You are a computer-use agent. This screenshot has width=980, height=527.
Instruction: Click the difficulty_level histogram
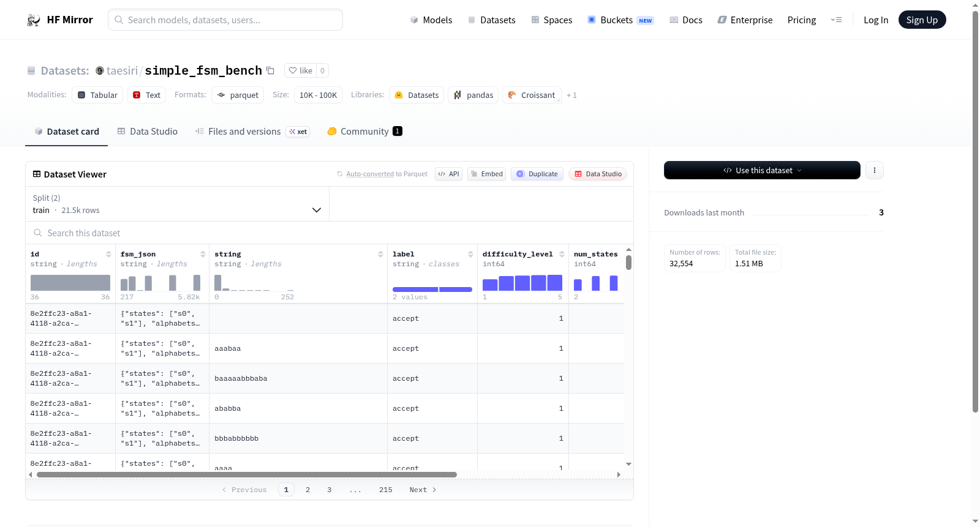(522, 283)
